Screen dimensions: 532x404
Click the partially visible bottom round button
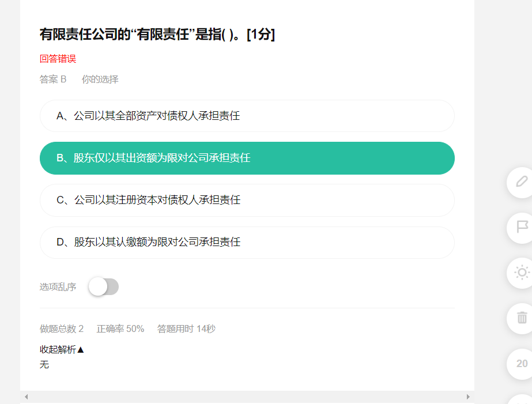click(521, 399)
